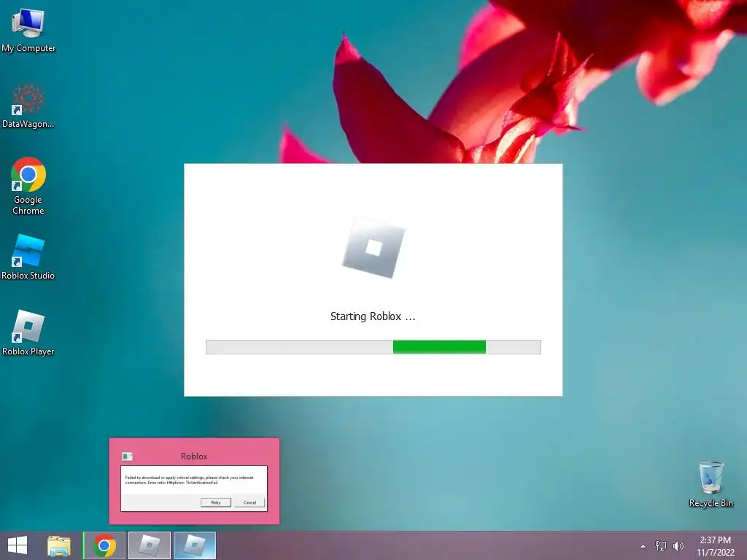Switch to Chrome in the taskbar
The width and height of the screenshot is (747, 560).
click(104, 545)
